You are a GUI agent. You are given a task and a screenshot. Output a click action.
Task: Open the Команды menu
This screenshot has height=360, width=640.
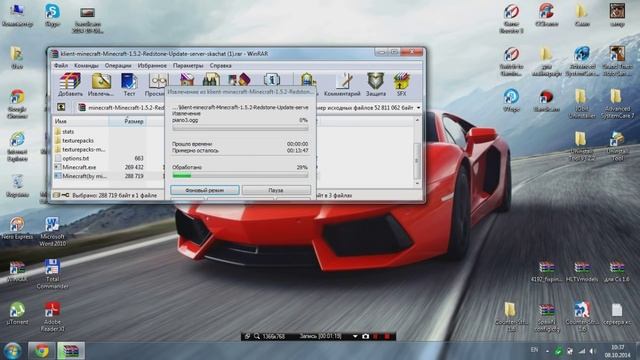[x=86, y=65]
